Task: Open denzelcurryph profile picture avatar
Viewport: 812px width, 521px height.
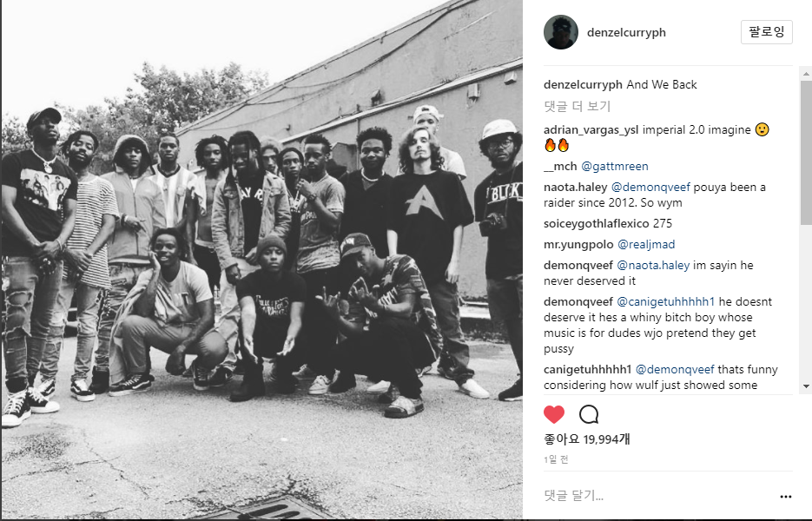Action: click(561, 32)
